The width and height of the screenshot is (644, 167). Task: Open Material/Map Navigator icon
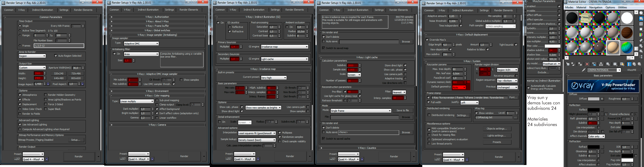pyautogui.click(x=641, y=57)
